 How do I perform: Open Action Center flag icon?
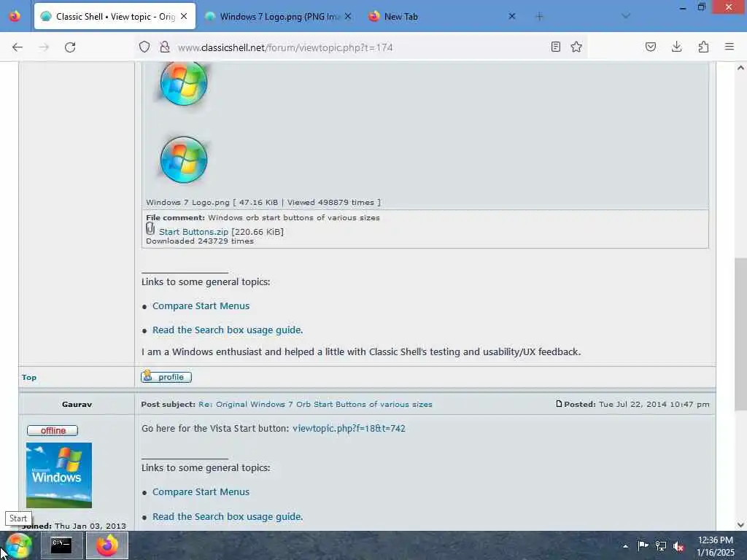[643, 545]
